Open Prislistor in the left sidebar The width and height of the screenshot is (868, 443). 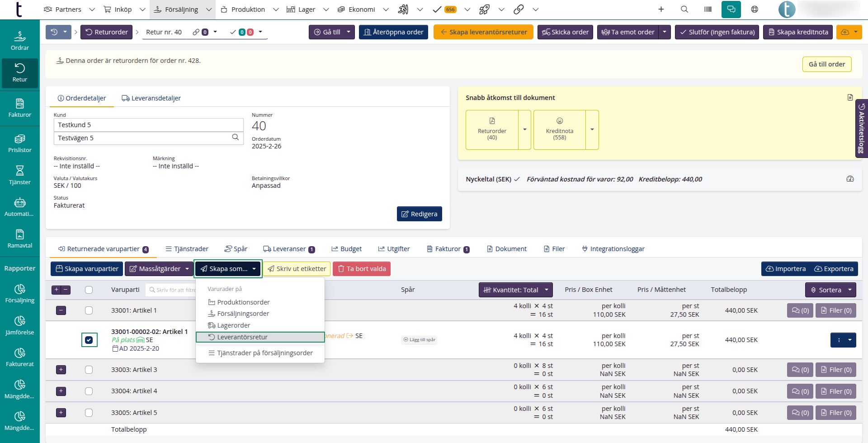click(20, 143)
